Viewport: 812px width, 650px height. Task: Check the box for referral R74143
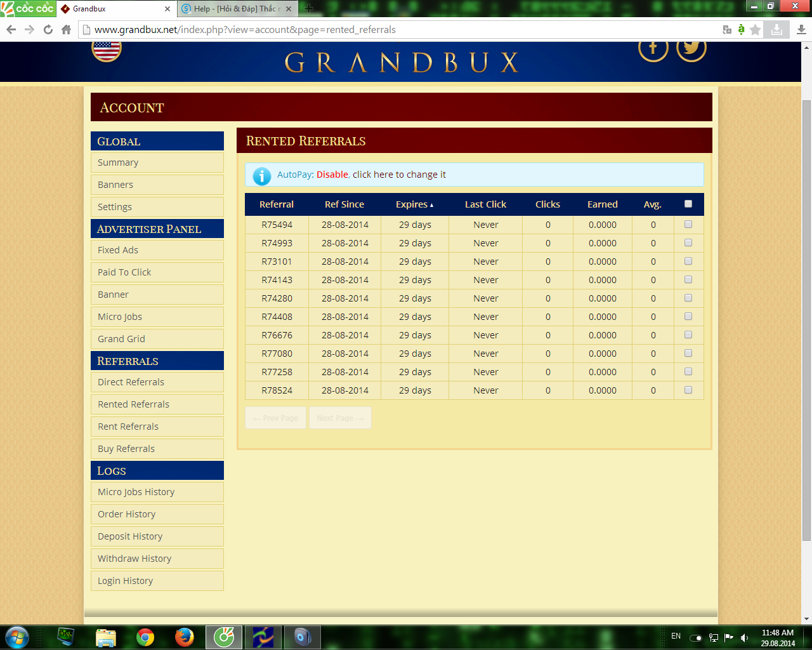688,279
